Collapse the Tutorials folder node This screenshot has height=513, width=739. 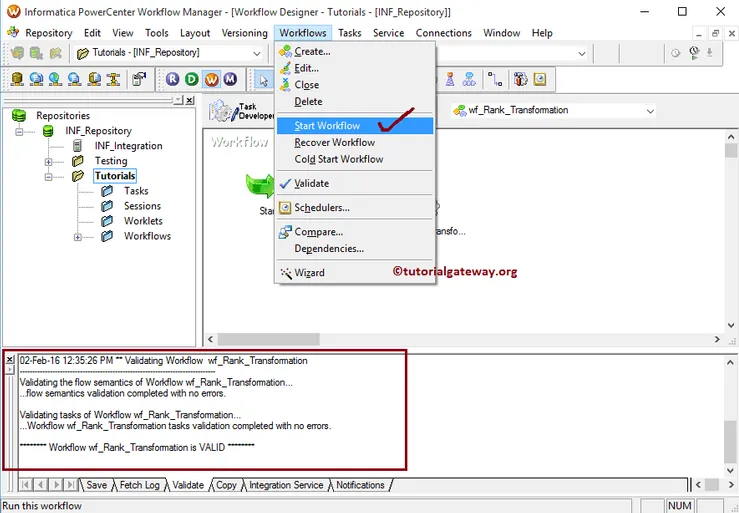point(49,177)
